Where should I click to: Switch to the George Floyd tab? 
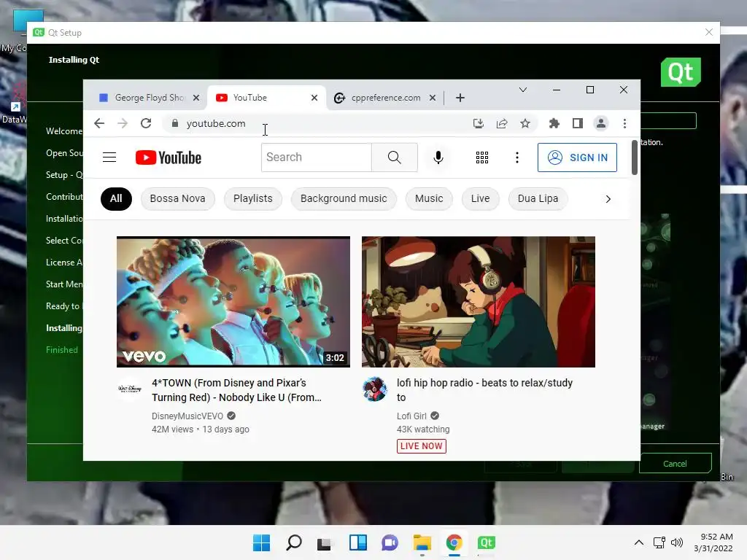pos(148,98)
